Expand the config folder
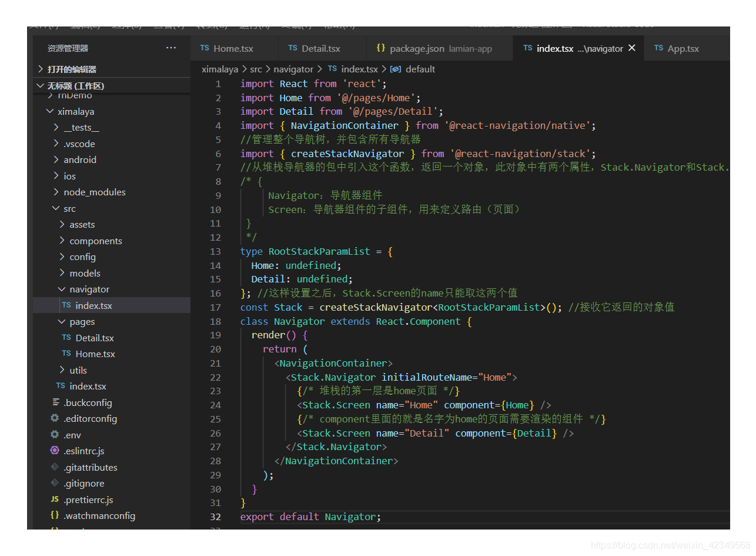756x556 pixels. coord(112,257)
